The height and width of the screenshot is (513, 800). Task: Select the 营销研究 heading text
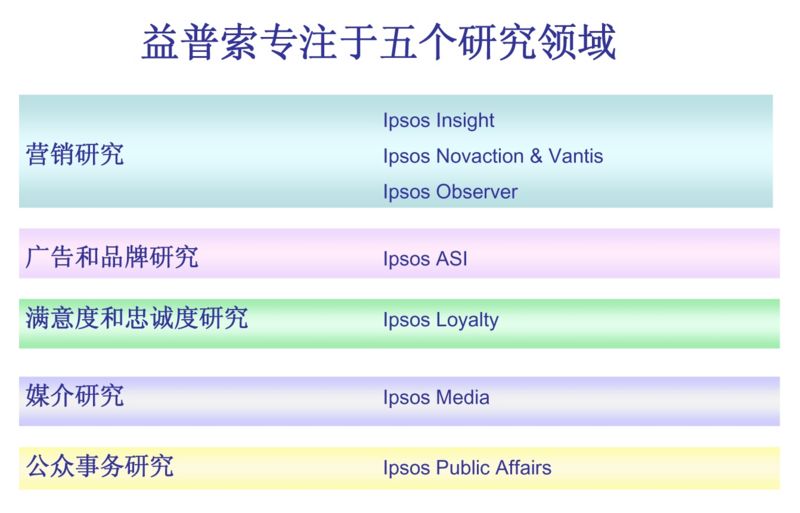(75, 155)
